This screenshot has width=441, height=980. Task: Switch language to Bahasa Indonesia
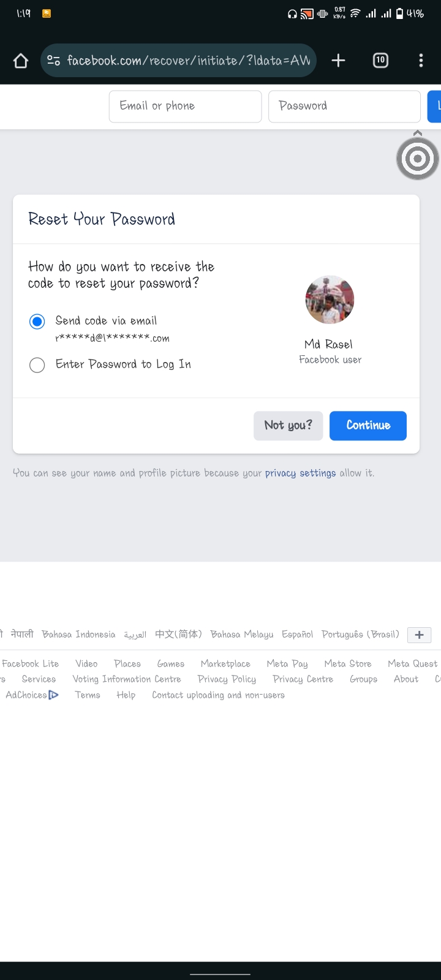[x=78, y=635]
